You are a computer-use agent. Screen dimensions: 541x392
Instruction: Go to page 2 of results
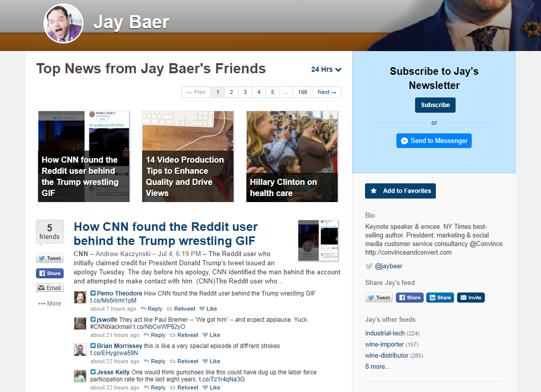231,92
